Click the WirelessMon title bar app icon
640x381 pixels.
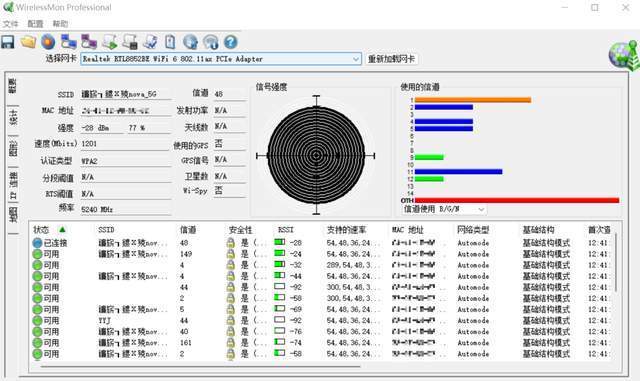pyautogui.click(x=8, y=7)
